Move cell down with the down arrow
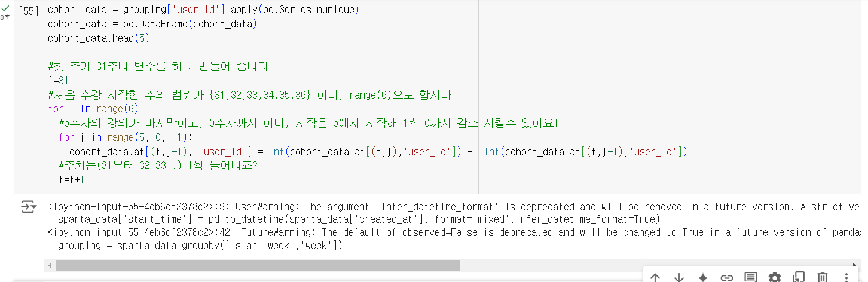The height and width of the screenshot is (282, 868). pyautogui.click(x=679, y=277)
